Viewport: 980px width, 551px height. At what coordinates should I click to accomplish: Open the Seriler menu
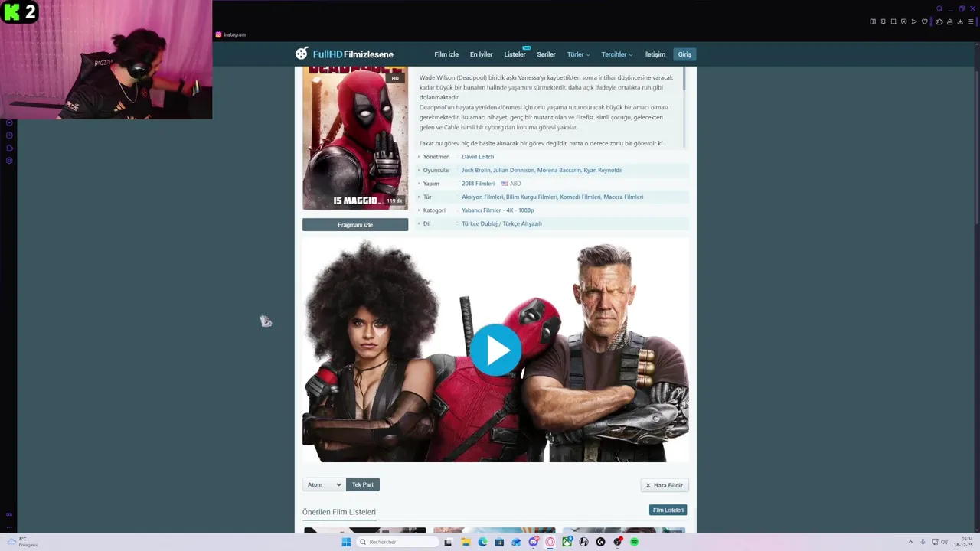pyautogui.click(x=546, y=54)
